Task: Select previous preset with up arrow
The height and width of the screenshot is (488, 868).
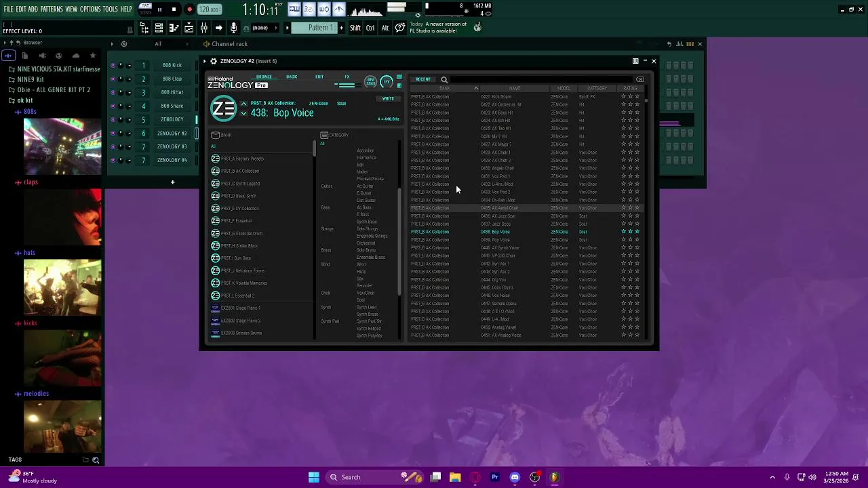Action: tap(243, 104)
